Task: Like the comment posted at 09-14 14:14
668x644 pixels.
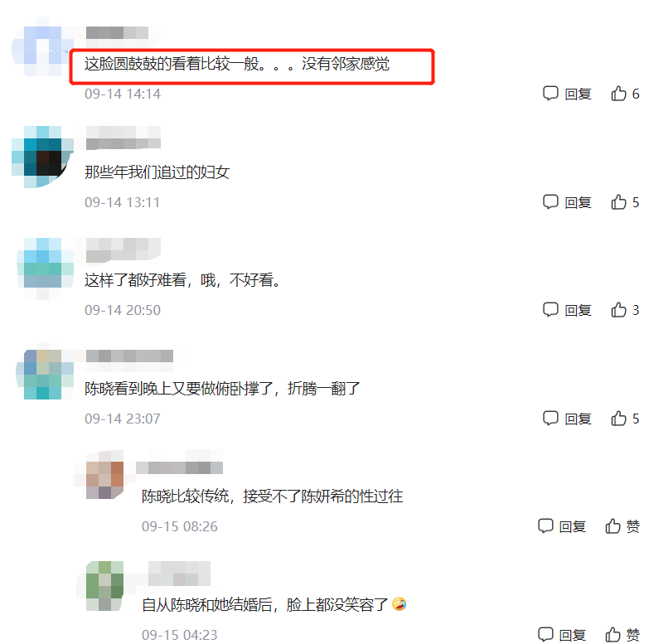Action: 625,94
